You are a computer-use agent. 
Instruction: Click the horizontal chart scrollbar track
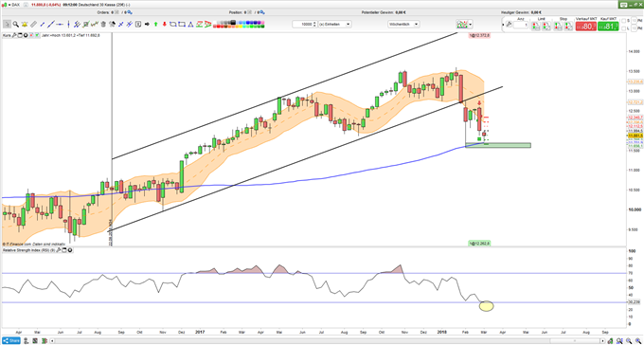(302, 341)
